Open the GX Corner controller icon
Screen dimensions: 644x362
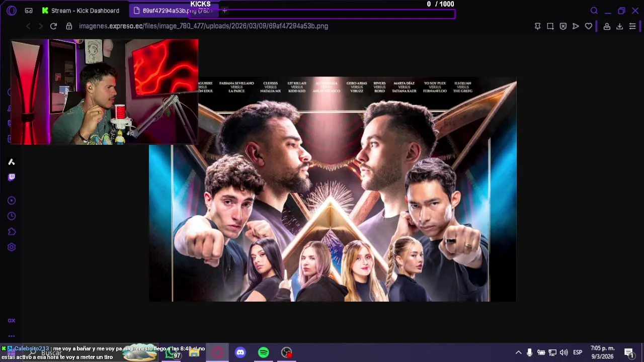(29, 11)
